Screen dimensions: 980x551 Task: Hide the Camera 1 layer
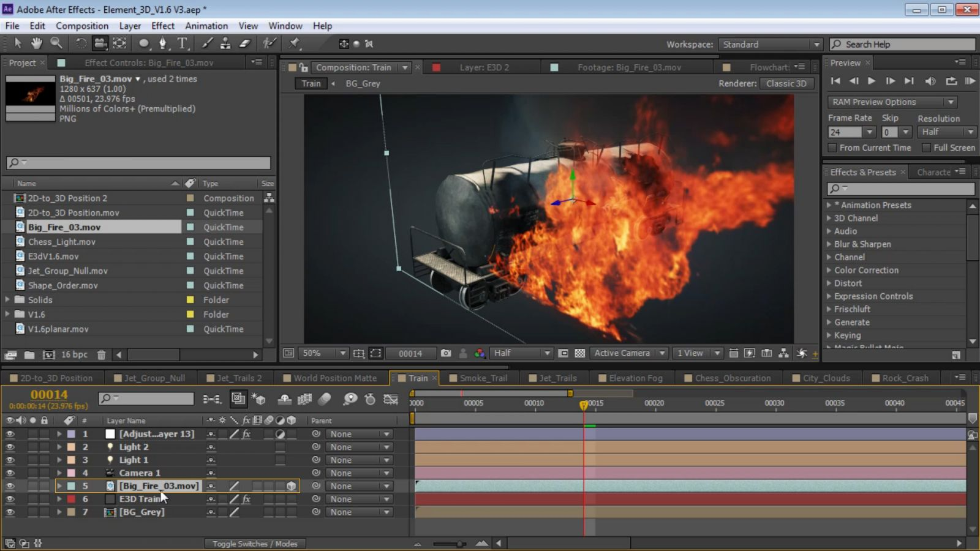click(x=10, y=473)
